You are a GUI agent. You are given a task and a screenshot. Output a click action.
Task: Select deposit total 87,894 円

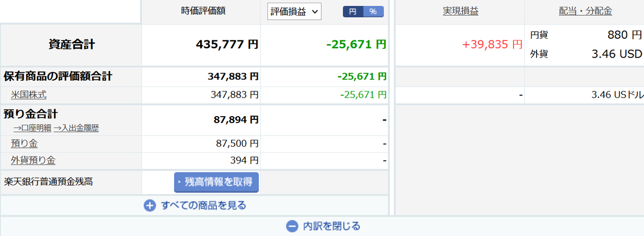pos(236,119)
